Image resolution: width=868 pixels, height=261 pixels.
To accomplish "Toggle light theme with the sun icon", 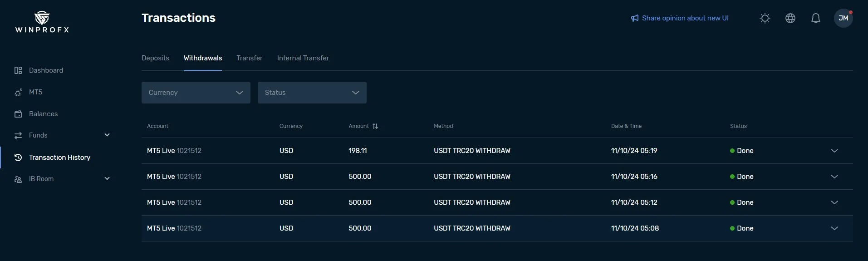I will 765,18.
